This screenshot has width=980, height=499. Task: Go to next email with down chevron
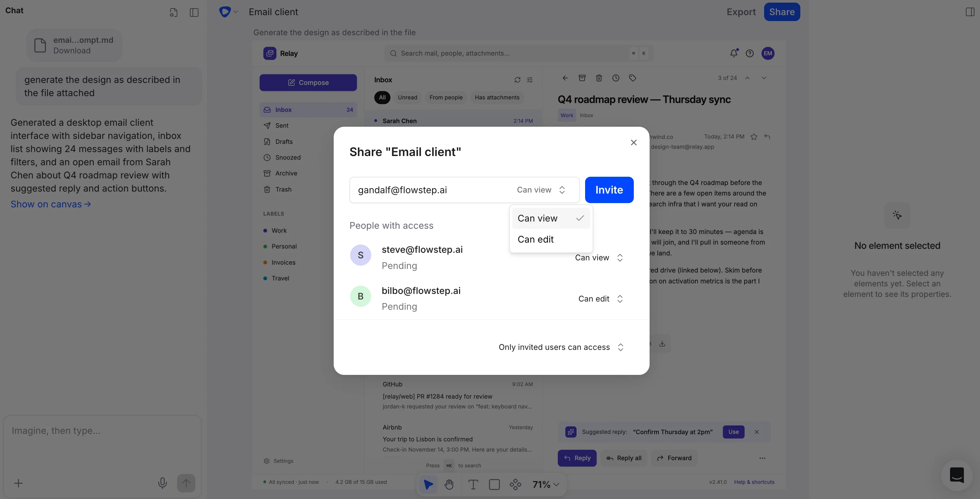click(764, 78)
